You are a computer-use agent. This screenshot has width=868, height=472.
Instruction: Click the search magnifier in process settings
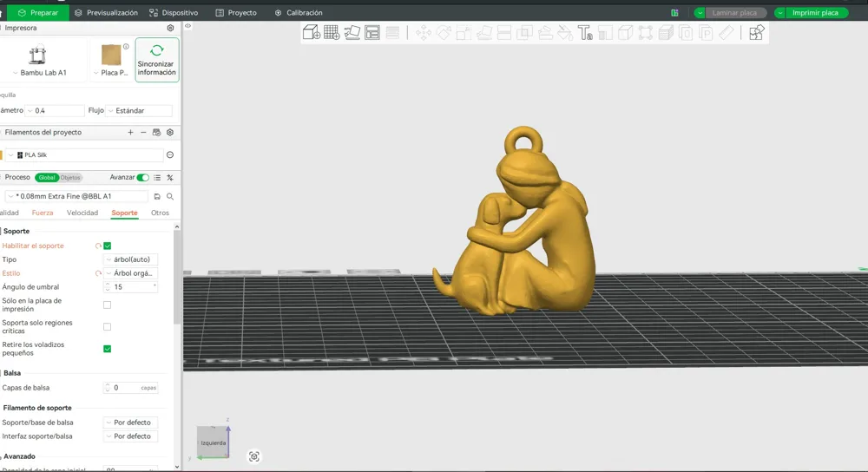[x=170, y=196]
